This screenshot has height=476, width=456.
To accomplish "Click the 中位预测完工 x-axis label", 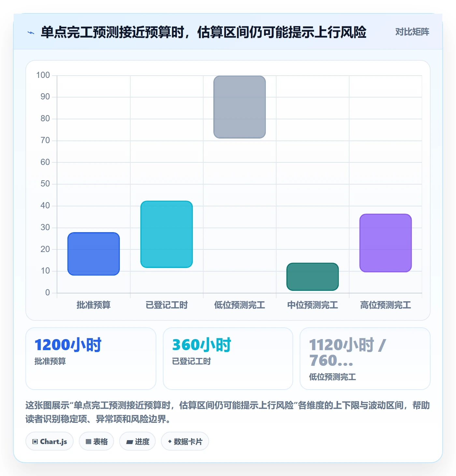I will tap(313, 305).
